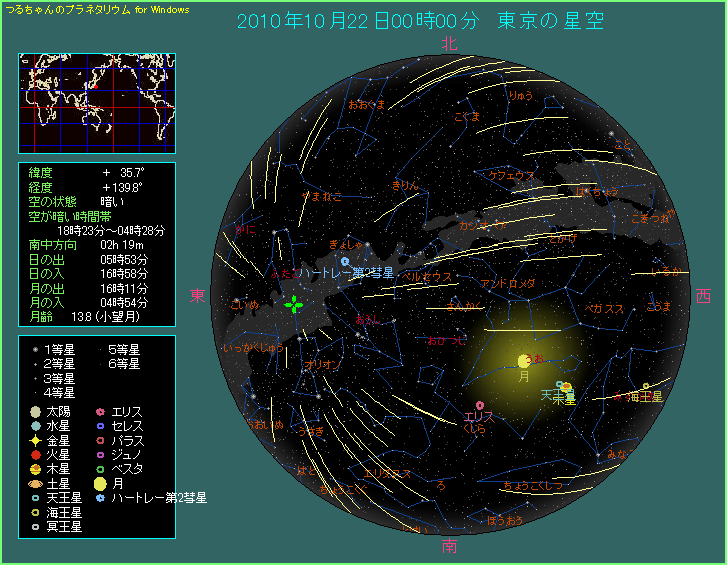This screenshot has height=565, width=727.
Task: Click the Saturn (土星) icon in the legend
Action: 35,482
